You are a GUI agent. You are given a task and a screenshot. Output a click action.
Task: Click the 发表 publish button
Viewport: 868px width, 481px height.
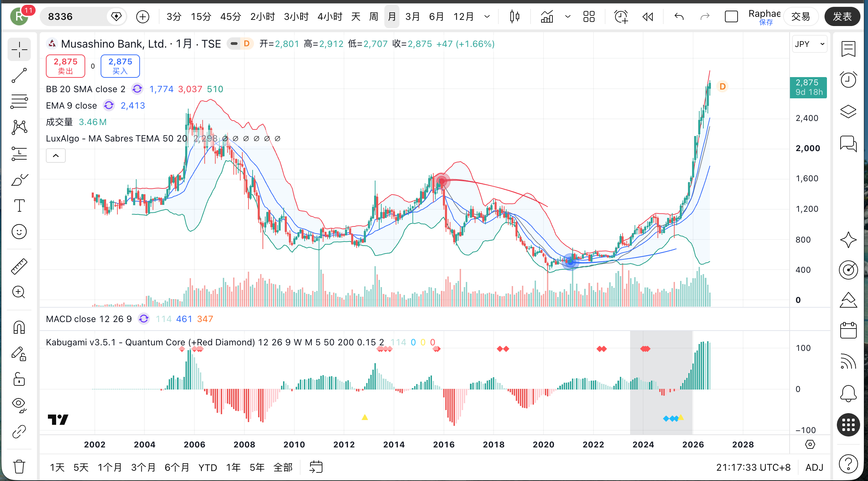(842, 16)
